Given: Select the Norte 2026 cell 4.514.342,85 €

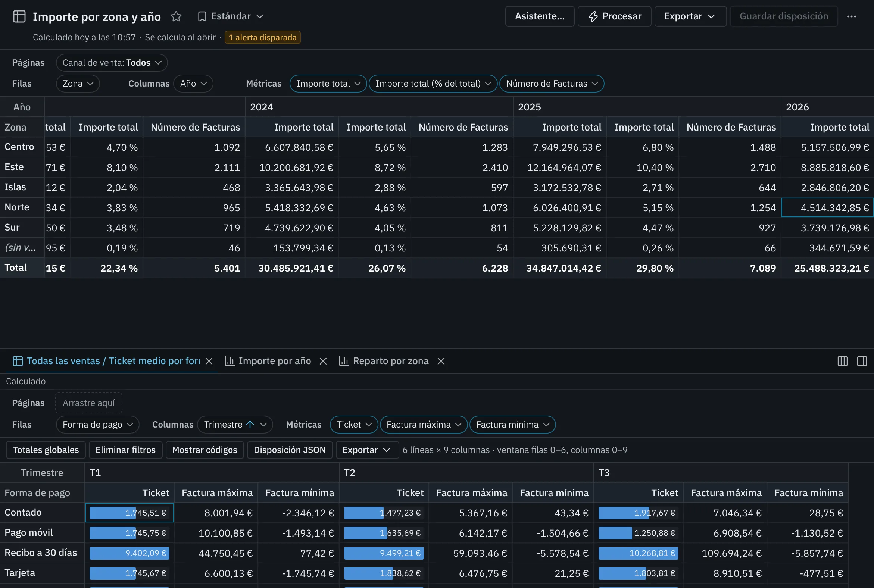Looking at the screenshot, I should (827, 208).
